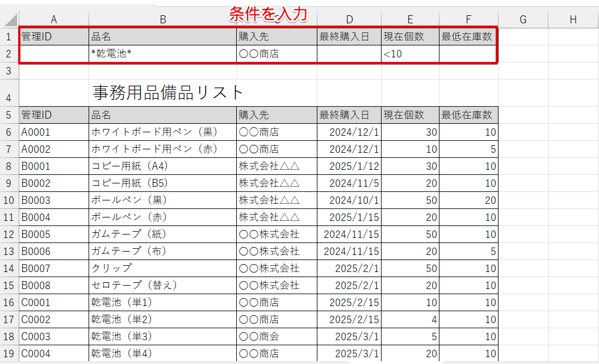Click the select-all corner triangle

click(11, 20)
